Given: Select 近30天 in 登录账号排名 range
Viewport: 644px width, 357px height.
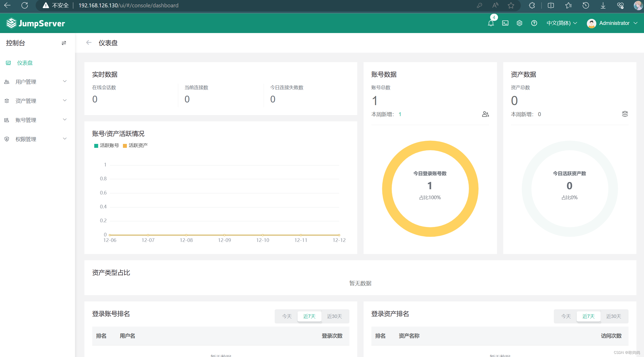Looking at the screenshot, I should pyautogui.click(x=334, y=316).
